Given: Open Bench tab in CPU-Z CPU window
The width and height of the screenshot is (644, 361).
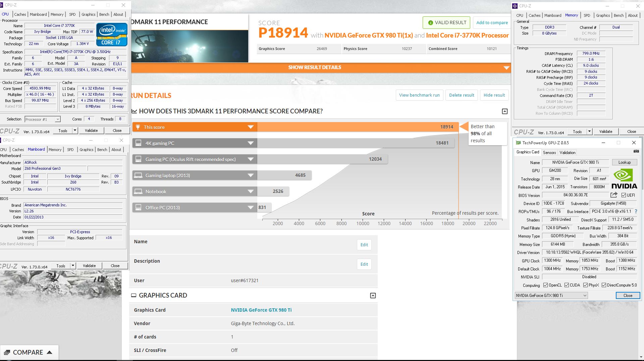Looking at the screenshot, I should tap(104, 14).
